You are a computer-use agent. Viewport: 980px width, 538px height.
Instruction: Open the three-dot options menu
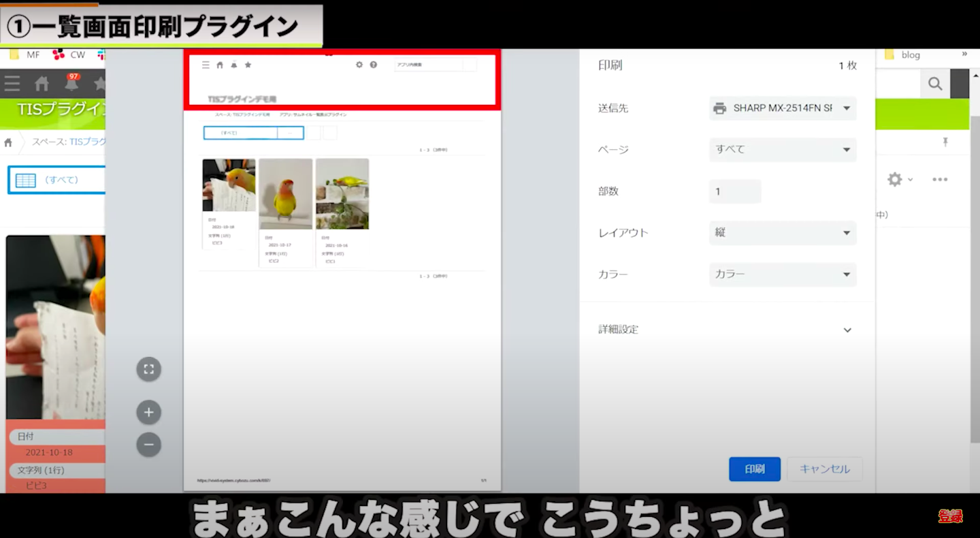(940, 179)
